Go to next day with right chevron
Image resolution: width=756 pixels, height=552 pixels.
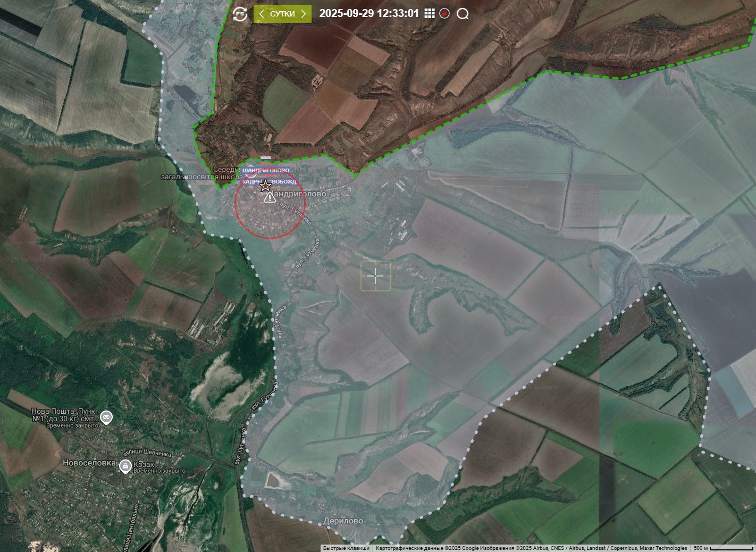pos(304,14)
